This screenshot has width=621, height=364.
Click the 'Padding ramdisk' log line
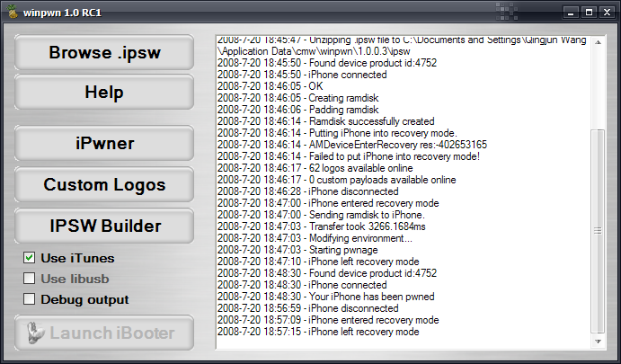point(298,110)
